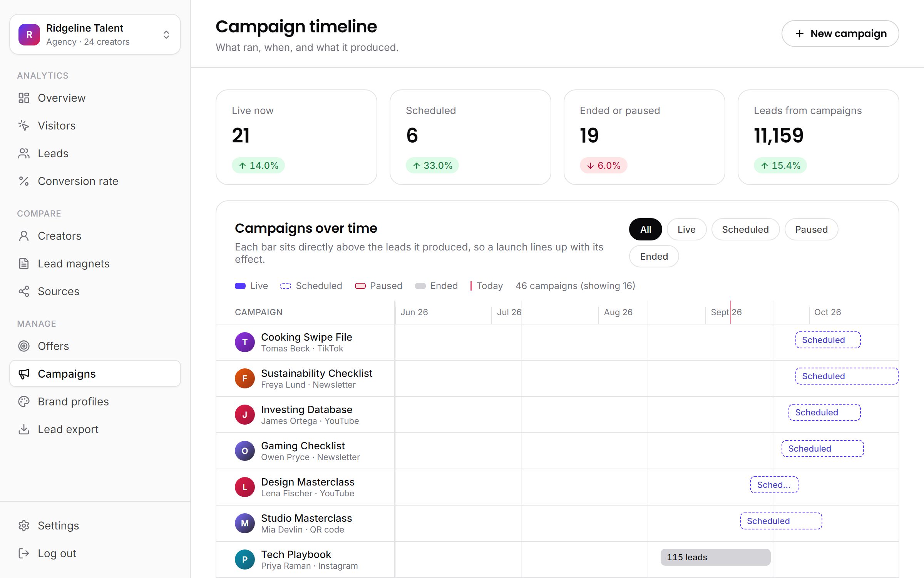Click the Leads people icon
Screen dimensions: 924x578
24,153
